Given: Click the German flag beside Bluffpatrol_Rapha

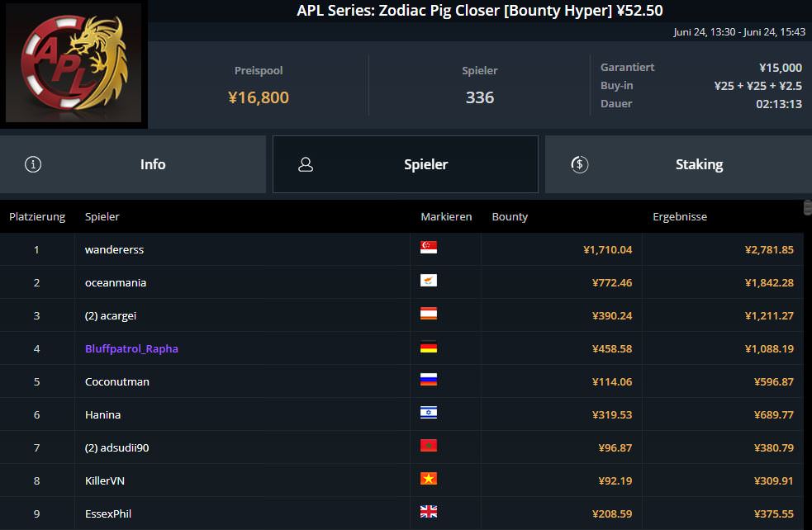Looking at the screenshot, I should pyautogui.click(x=429, y=348).
